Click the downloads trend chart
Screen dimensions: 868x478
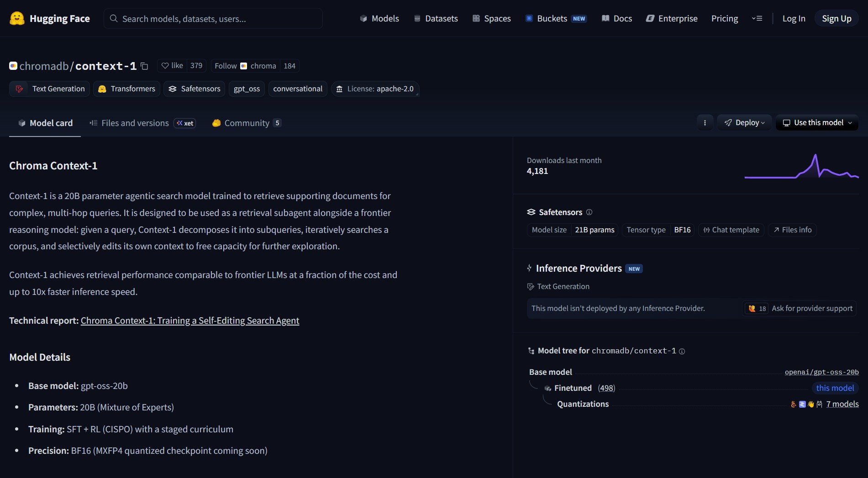pyautogui.click(x=801, y=168)
